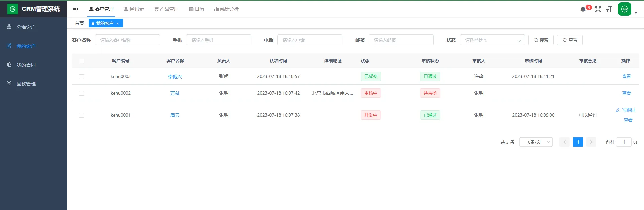This screenshot has width=644, height=210.
Task: Open the font size setting icon
Action: (x=609, y=9)
